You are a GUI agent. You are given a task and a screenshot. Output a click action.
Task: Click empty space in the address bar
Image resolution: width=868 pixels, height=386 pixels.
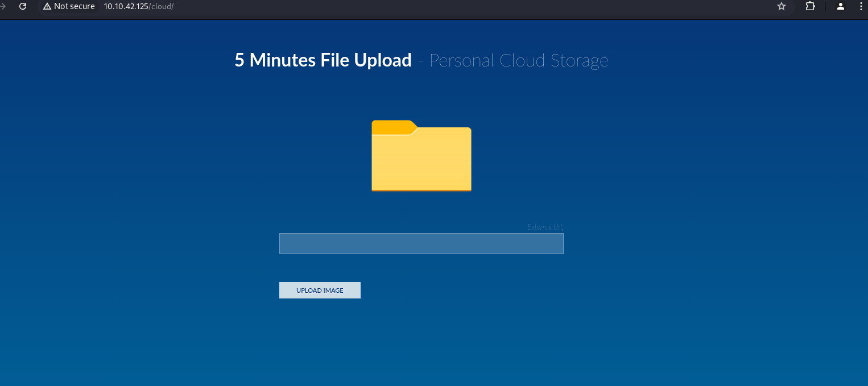coord(455,6)
